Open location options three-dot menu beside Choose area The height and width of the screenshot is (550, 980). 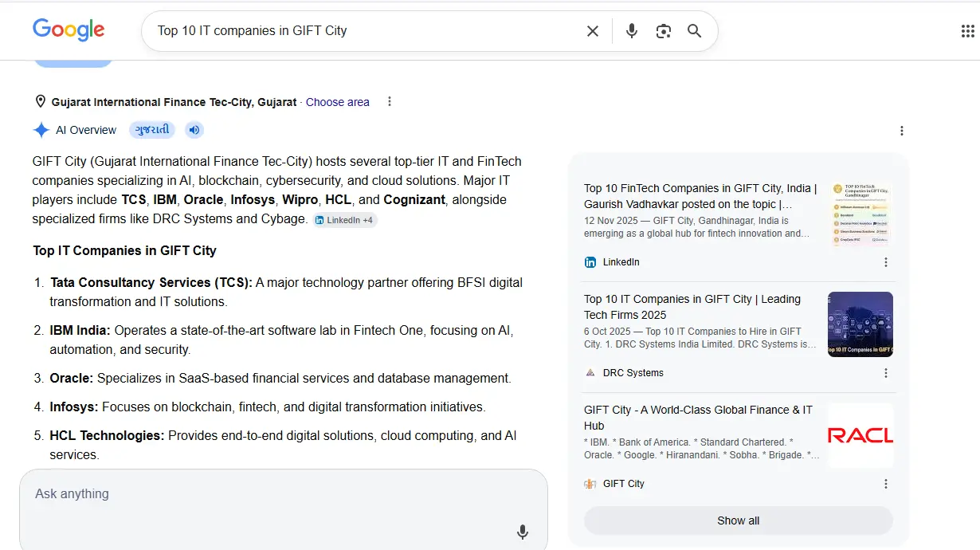pos(389,101)
